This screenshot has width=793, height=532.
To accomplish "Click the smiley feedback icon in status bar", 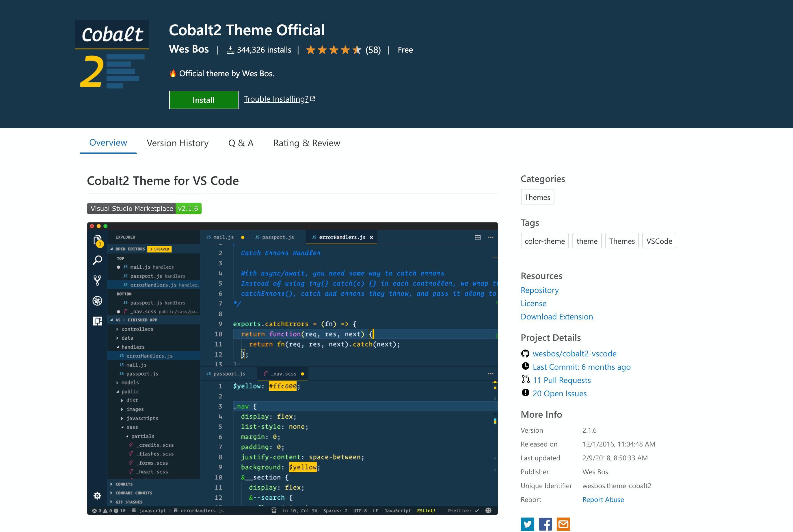I will [x=488, y=510].
